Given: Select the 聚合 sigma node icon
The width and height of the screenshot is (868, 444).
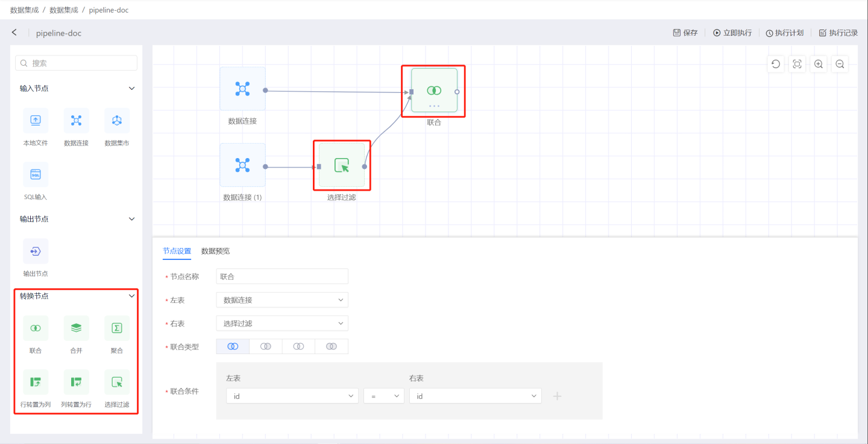Looking at the screenshot, I should point(117,328).
